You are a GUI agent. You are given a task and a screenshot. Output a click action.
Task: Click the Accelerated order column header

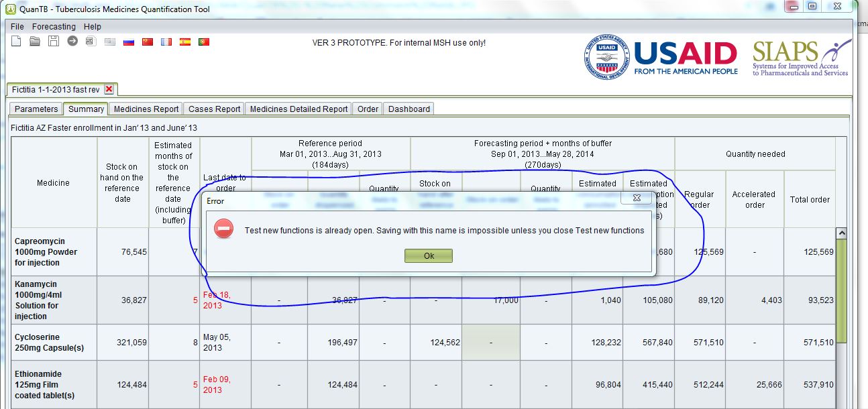[755, 199]
